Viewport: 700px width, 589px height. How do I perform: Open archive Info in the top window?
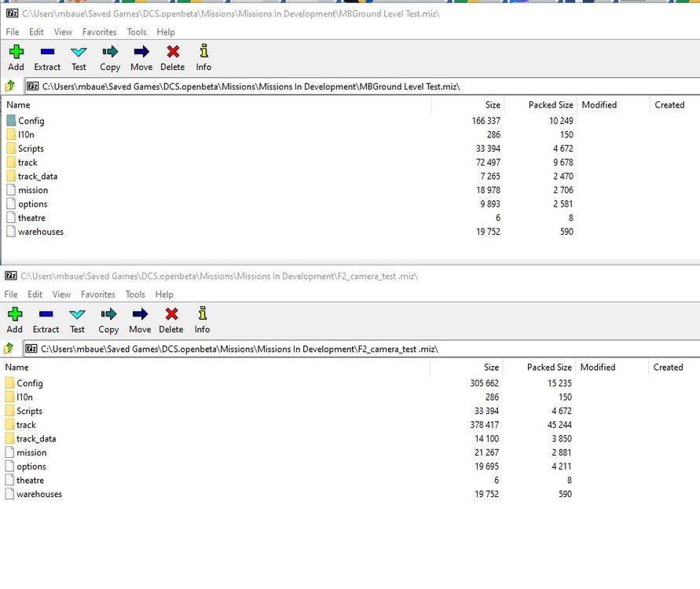203,57
